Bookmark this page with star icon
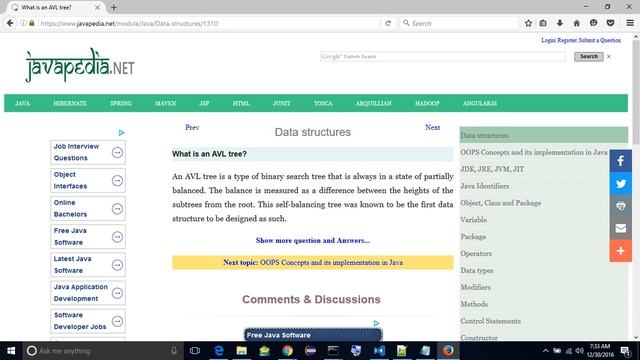Viewport: 640px width, 360px height. [528, 23]
